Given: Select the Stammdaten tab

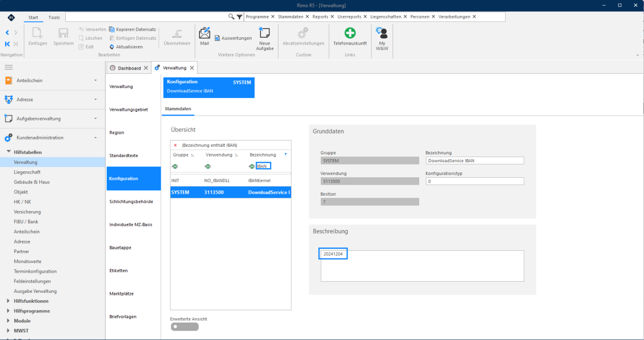Looking at the screenshot, I should [178, 109].
